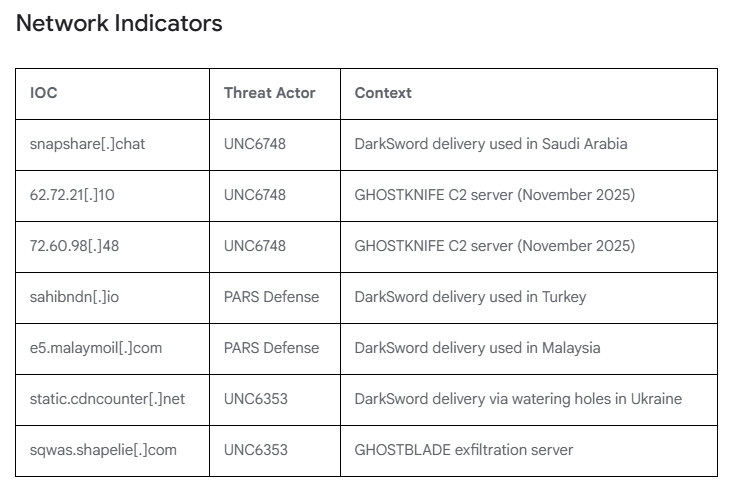Viewport: 736px width, 492px height.
Task: Select the 72.60.98[.]48 IP cell
Action: point(74,246)
